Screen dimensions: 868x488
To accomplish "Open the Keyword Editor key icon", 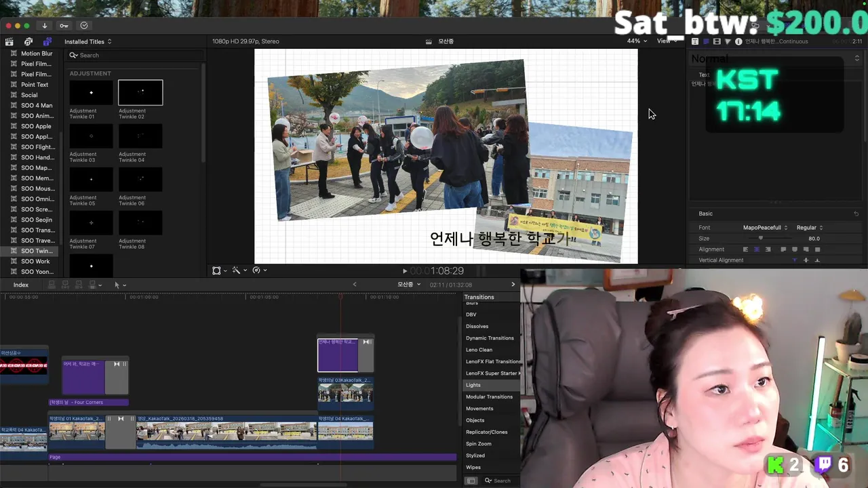I will [64, 26].
